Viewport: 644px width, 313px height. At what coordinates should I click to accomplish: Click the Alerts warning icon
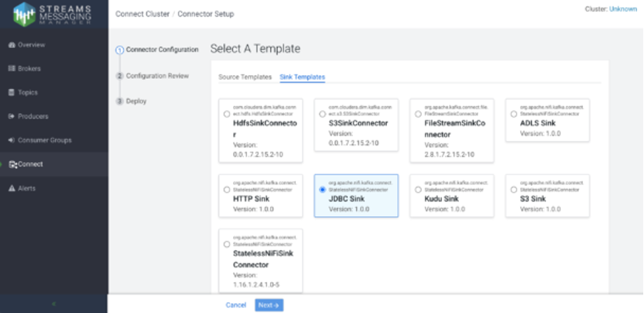[12, 188]
